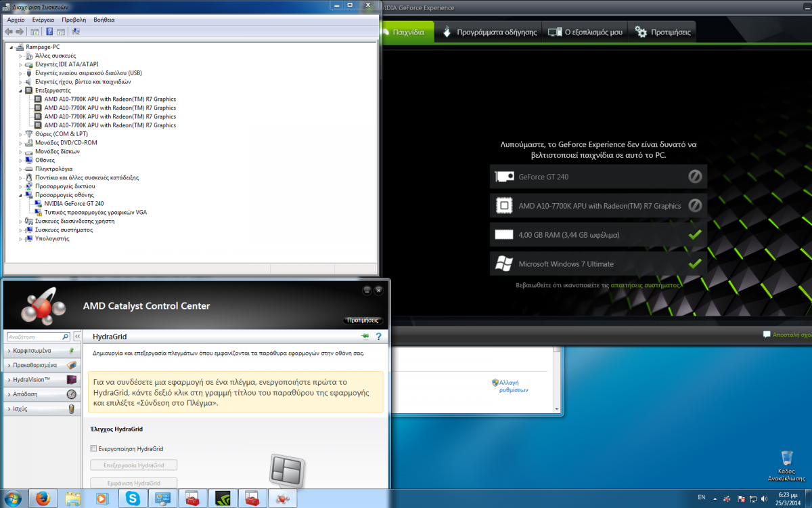Open Skype from the taskbar
Image resolution: width=812 pixels, height=508 pixels.
pos(132,499)
